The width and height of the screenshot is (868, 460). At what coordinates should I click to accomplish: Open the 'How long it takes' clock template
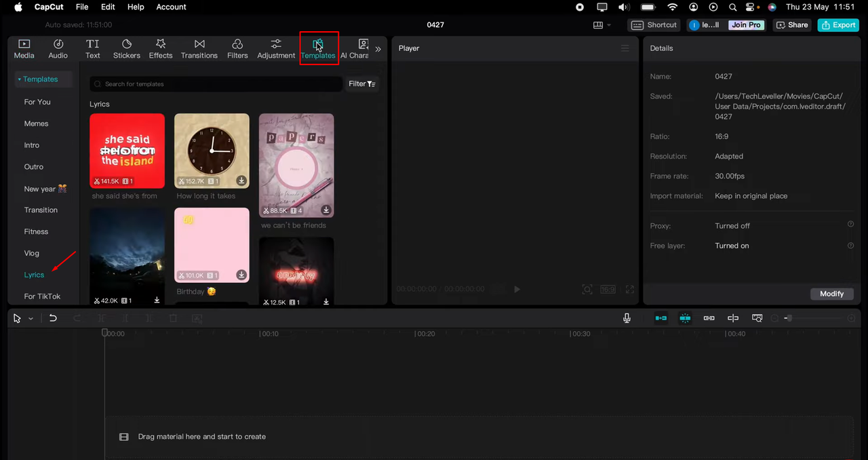click(x=212, y=151)
